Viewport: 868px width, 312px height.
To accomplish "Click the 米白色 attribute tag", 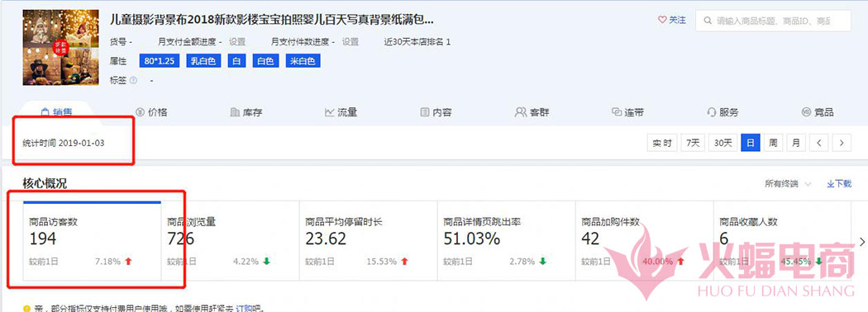I will pyautogui.click(x=303, y=61).
